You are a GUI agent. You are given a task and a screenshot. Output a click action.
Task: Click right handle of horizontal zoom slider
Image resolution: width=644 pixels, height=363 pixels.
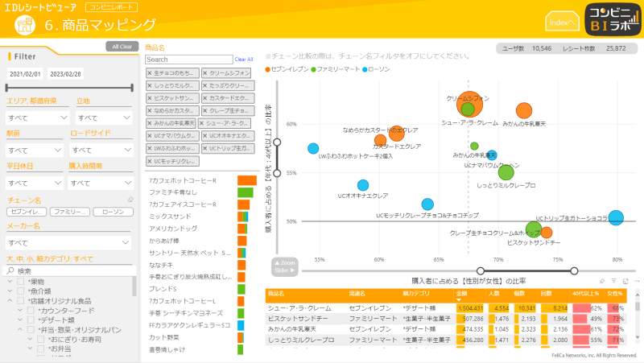coord(574,271)
